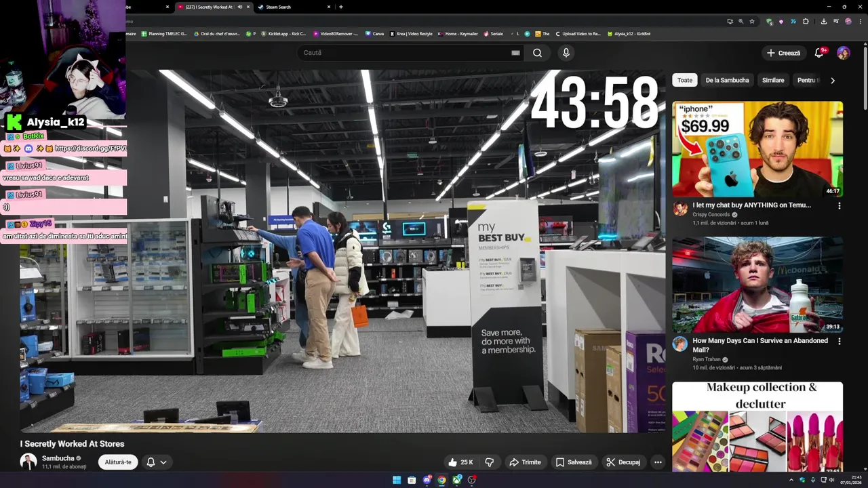868x488 pixels.
Task: Open Abandoned Mall survival video thumbnail
Action: click(x=757, y=285)
